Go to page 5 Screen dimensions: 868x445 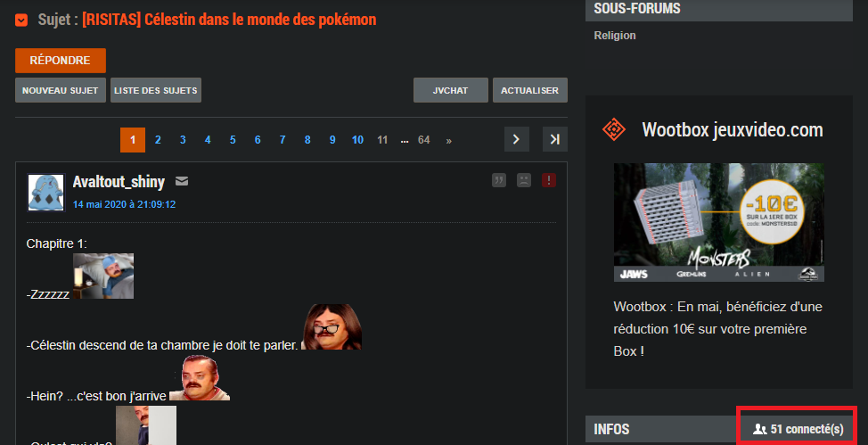[x=233, y=140]
